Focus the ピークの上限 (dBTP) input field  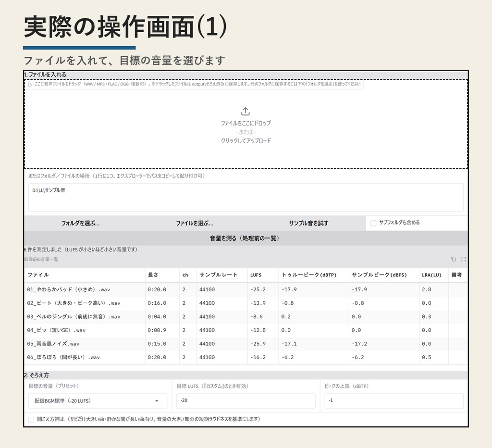pos(394,400)
